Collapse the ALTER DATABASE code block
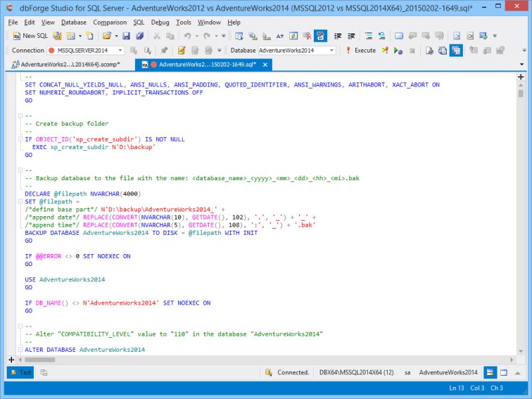 pyautogui.click(x=21, y=350)
